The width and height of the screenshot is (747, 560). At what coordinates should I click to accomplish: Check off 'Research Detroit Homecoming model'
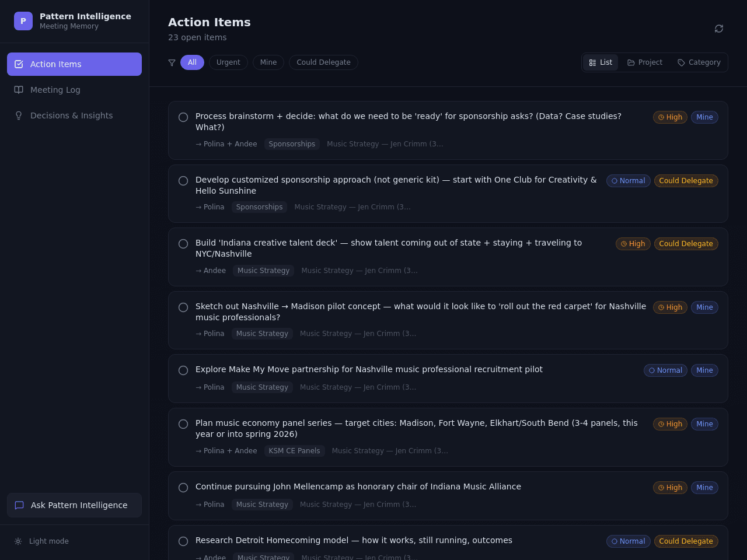183,541
